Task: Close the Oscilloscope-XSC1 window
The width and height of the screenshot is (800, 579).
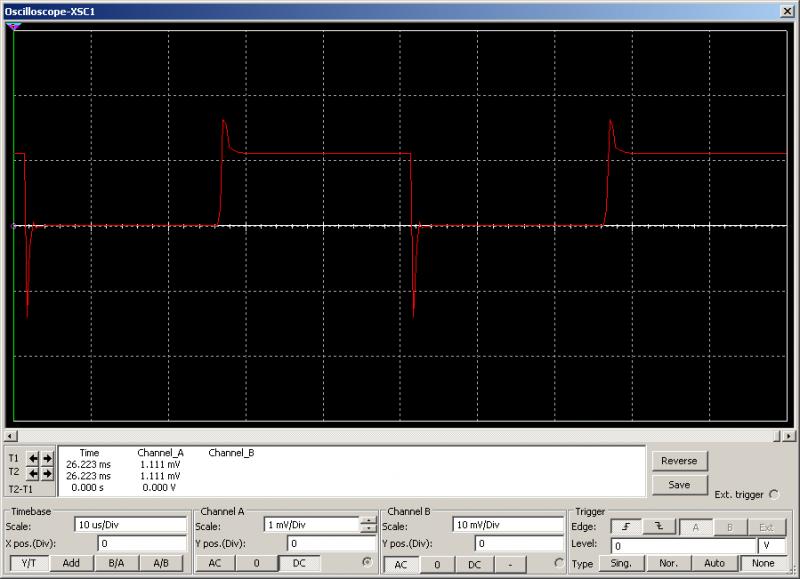Action: click(787, 11)
